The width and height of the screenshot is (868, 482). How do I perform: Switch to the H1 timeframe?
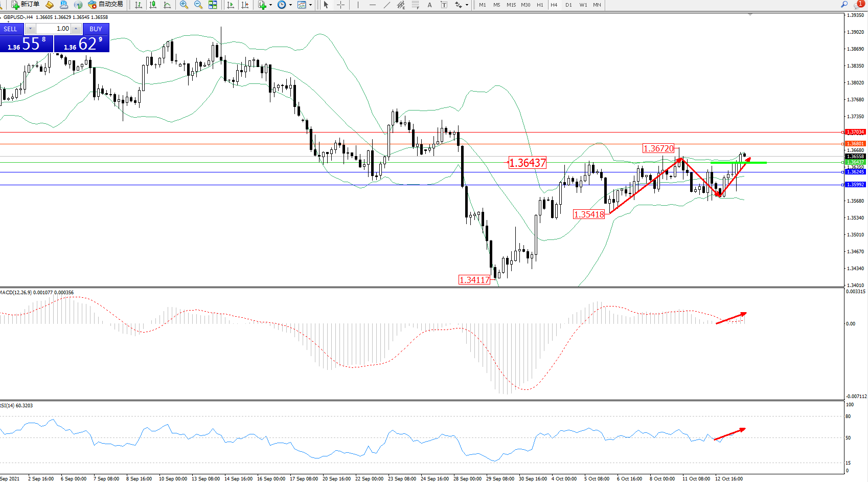click(x=540, y=5)
